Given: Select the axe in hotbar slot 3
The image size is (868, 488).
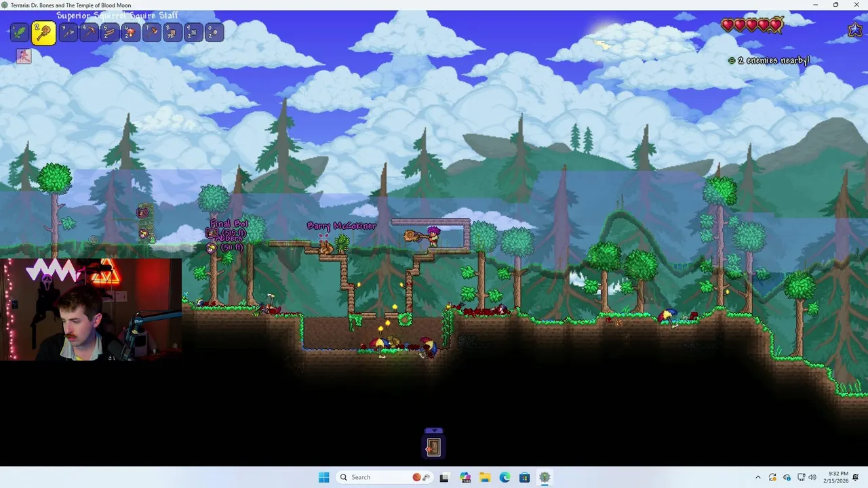Looking at the screenshot, I should tap(68, 32).
